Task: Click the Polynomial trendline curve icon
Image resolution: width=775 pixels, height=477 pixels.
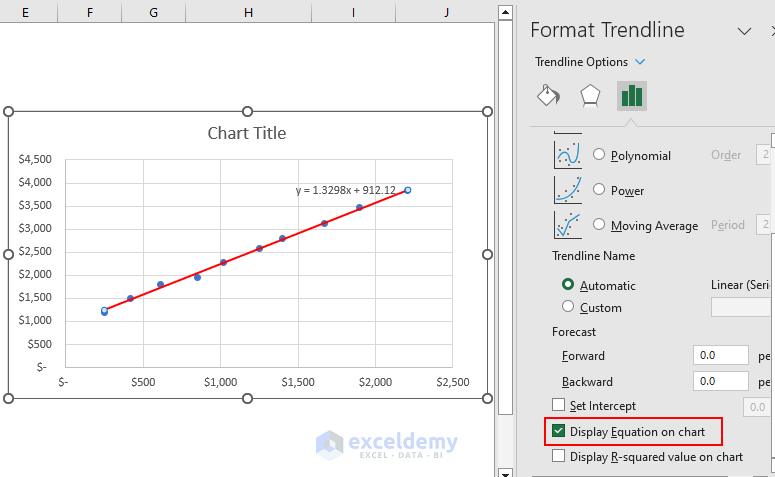Action: tap(568, 155)
